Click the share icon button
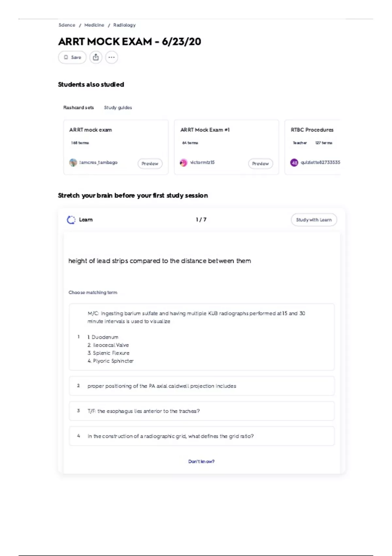The image size is (392, 556). coord(96,57)
